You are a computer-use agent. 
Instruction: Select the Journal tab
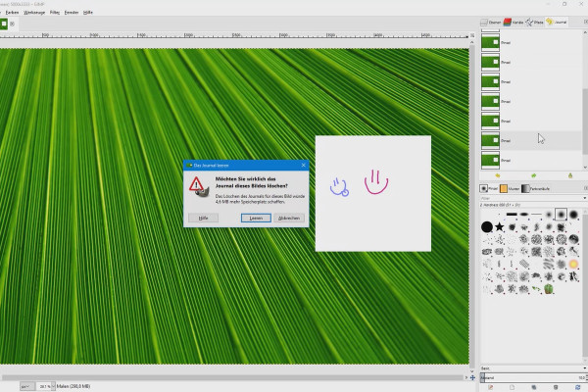tap(557, 23)
